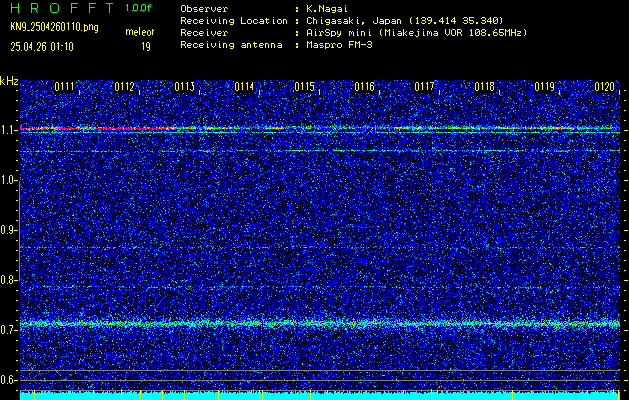Viewport: 629px width, 400px height.
Task: Click the 1.1 kHz axis label
Action: tap(8, 130)
